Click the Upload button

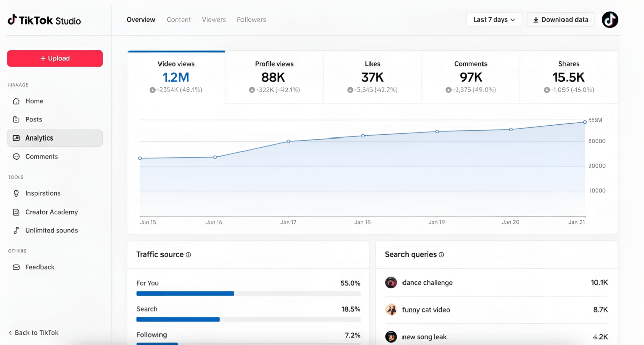[54, 58]
